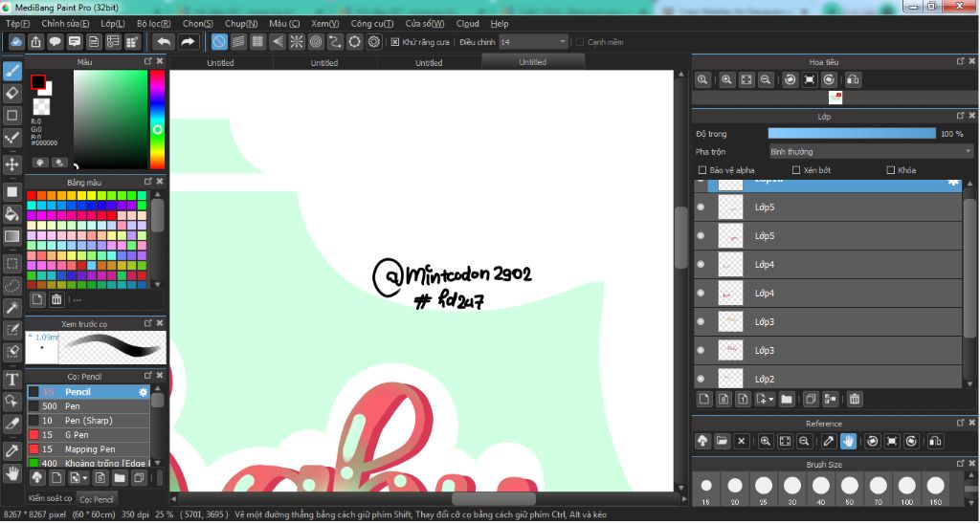Choose the Magic Wand tool
Viewport: 980px width, 524px height.
(x=11, y=308)
